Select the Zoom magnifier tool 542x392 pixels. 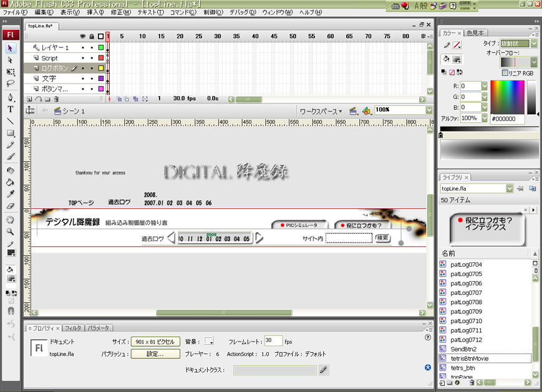[x=11, y=231]
